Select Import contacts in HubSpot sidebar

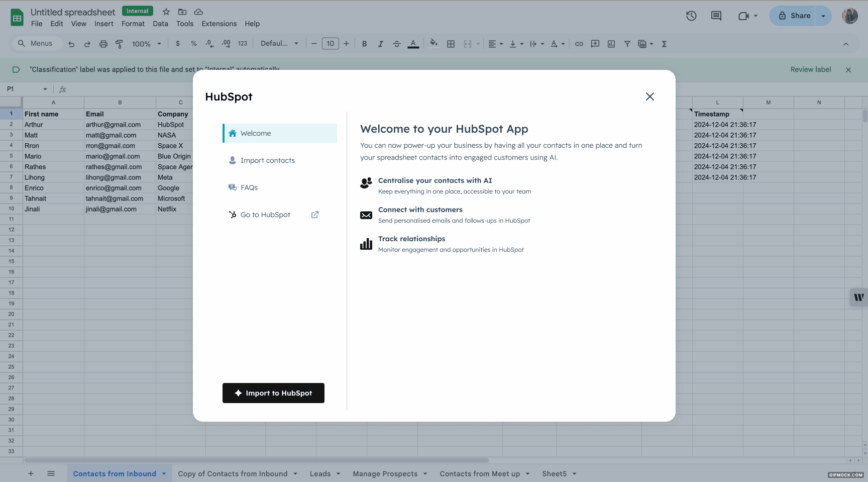click(280, 160)
